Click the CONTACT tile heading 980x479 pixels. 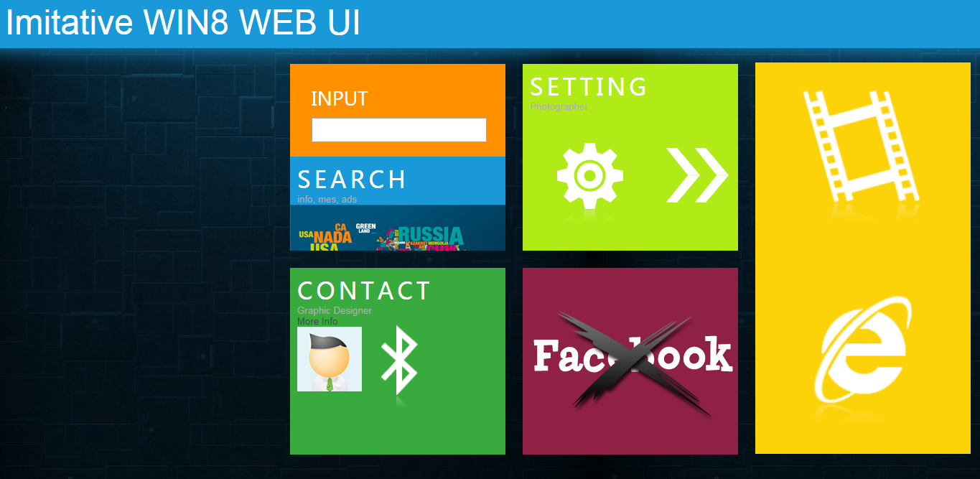(364, 291)
